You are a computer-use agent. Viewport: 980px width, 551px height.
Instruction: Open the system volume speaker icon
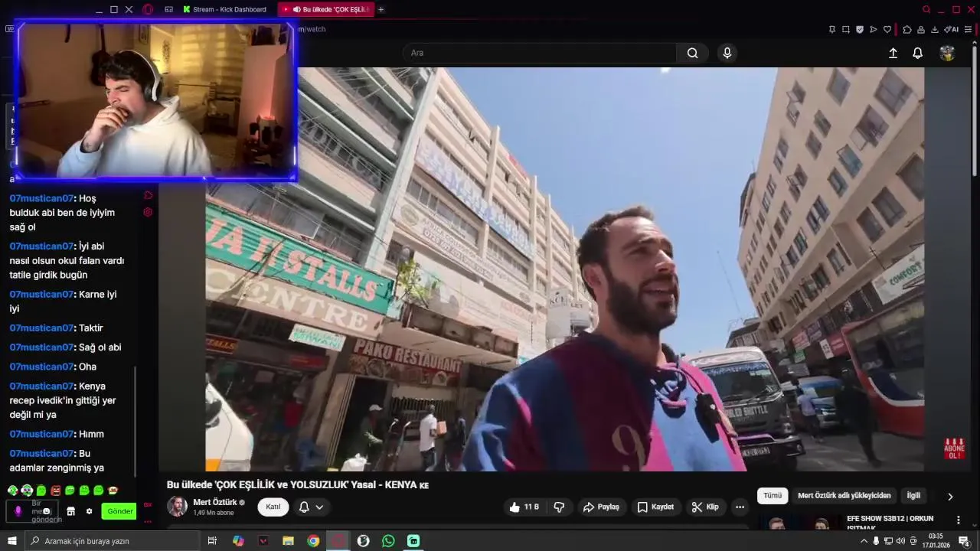[x=900, y=541]
